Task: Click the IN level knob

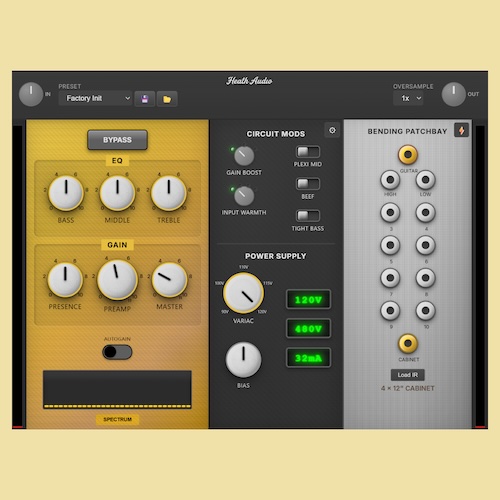Action: [x=31, y=94]
